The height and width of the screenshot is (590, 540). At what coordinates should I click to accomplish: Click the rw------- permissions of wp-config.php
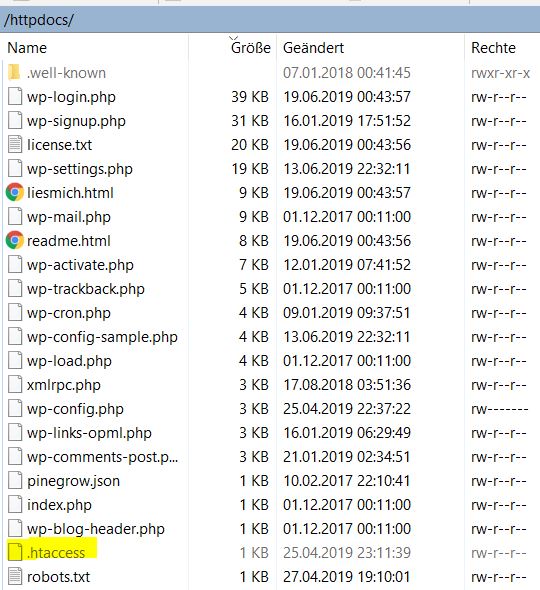pos(500,409)
